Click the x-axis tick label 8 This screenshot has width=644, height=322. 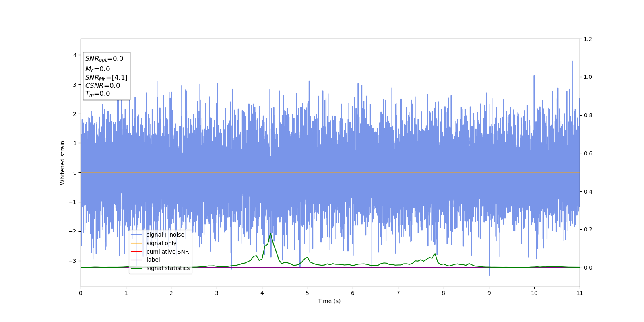coord(444,293)
